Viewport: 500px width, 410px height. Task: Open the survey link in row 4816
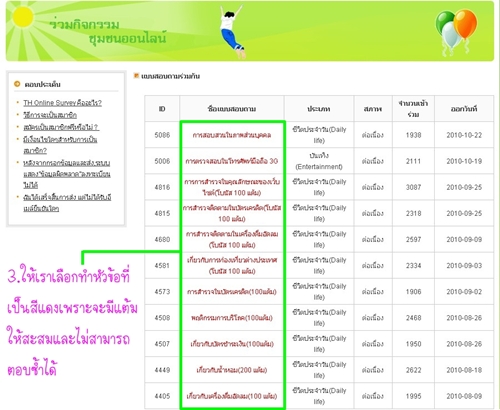tap(232, 187)
